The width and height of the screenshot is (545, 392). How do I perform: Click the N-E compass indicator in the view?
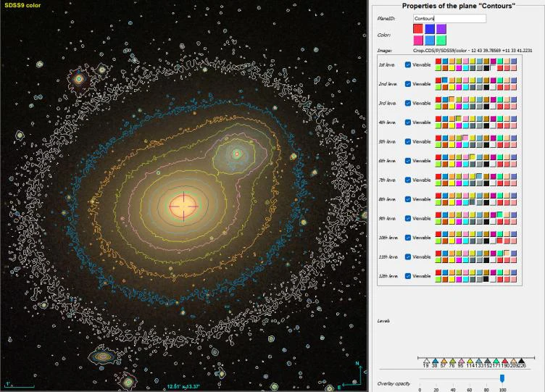[x=351, y=376]
